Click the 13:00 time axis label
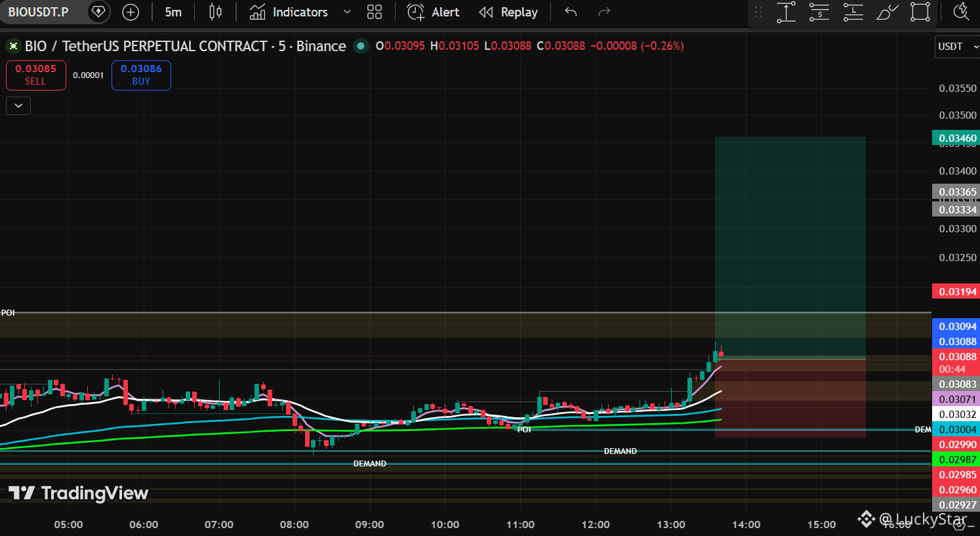Viewport: 980px width, 536px height. 671,524
